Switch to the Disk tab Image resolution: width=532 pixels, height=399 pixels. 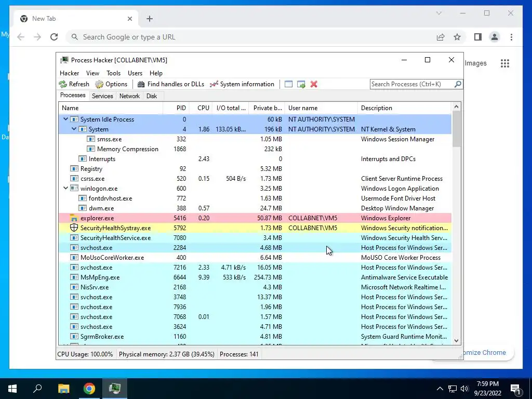152,96
